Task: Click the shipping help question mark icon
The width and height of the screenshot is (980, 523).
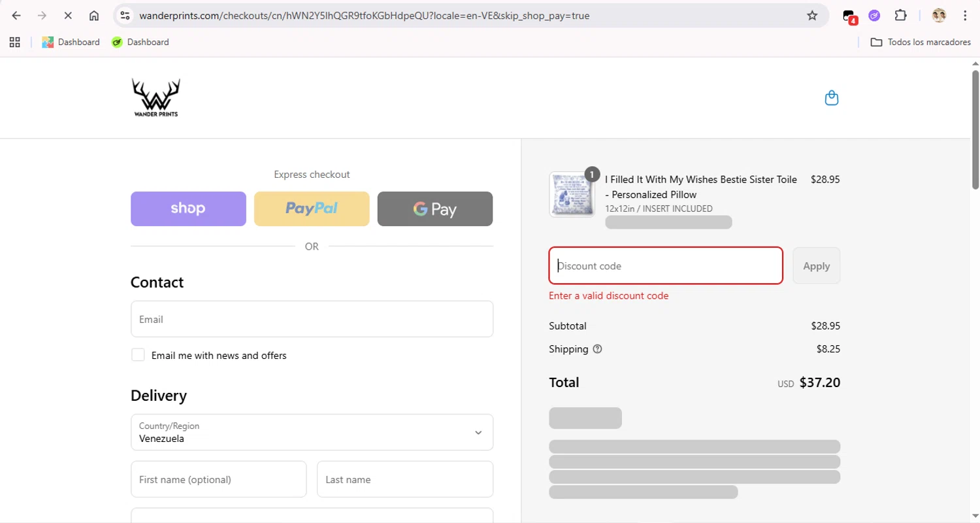Action: tap(597, 349)
